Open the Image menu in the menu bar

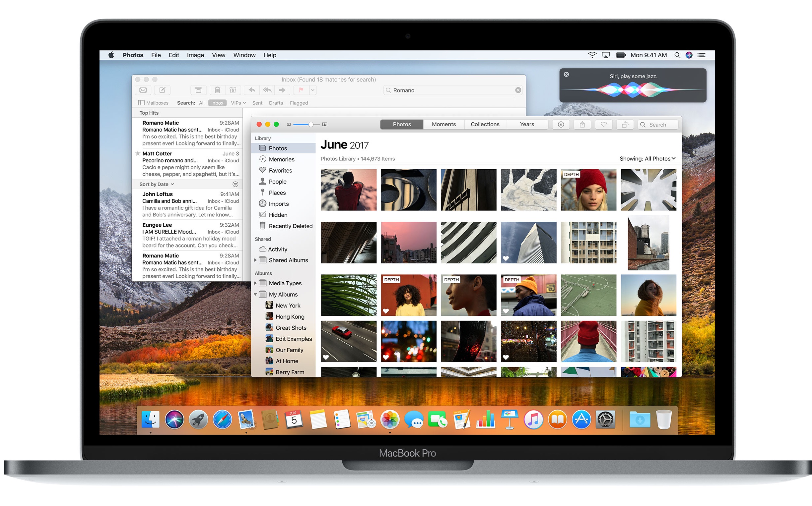tap(195, 55)
